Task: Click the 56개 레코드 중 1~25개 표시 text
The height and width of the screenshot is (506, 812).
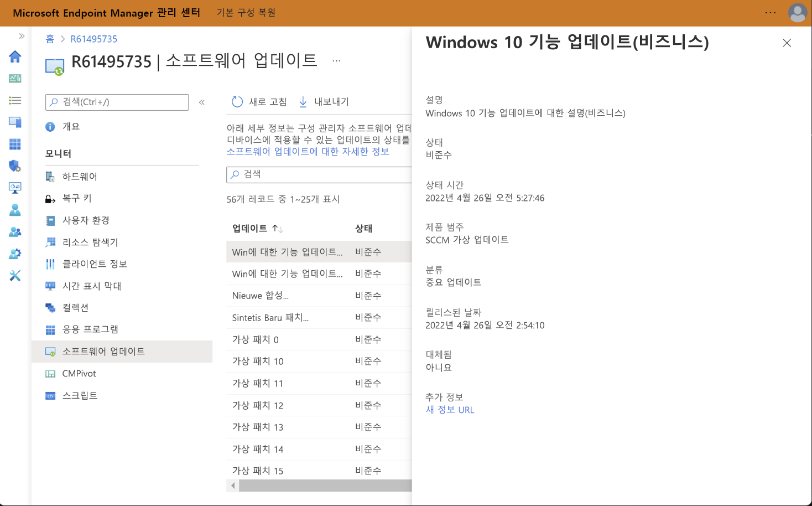Action: tap(283, 199)
